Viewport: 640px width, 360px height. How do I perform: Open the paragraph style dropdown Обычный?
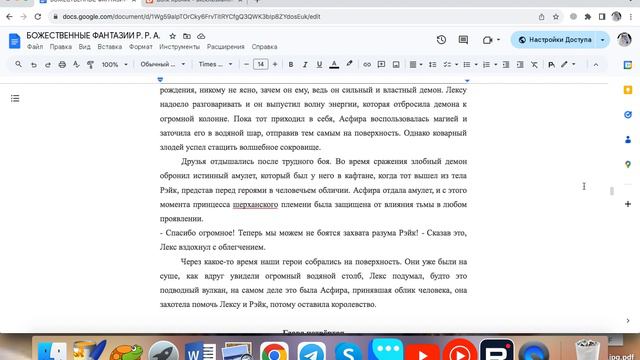(163, 64)
